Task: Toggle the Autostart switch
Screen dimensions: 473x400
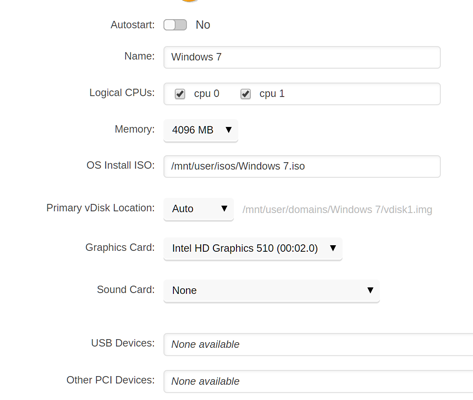Action: (x=175, y=25)
